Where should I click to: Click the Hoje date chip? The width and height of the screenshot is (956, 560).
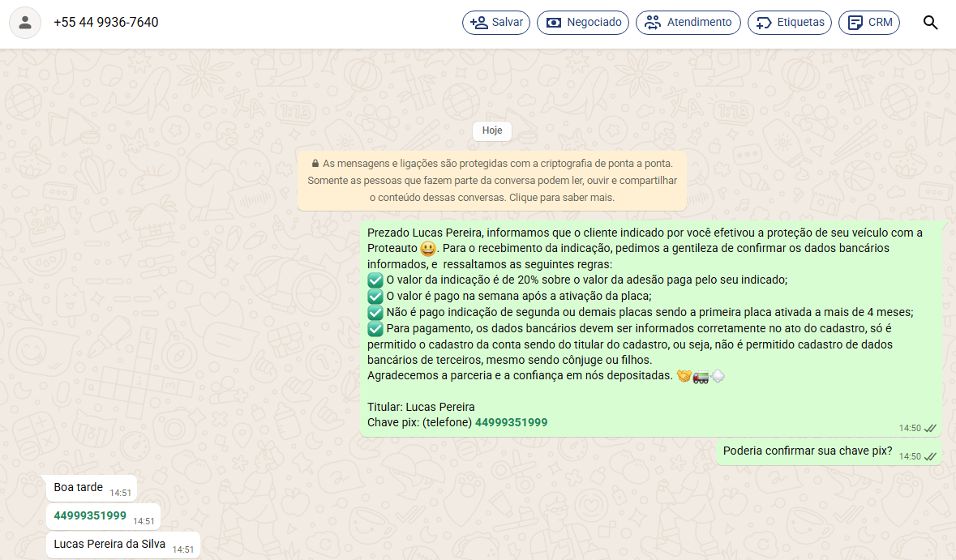point(492,130)
